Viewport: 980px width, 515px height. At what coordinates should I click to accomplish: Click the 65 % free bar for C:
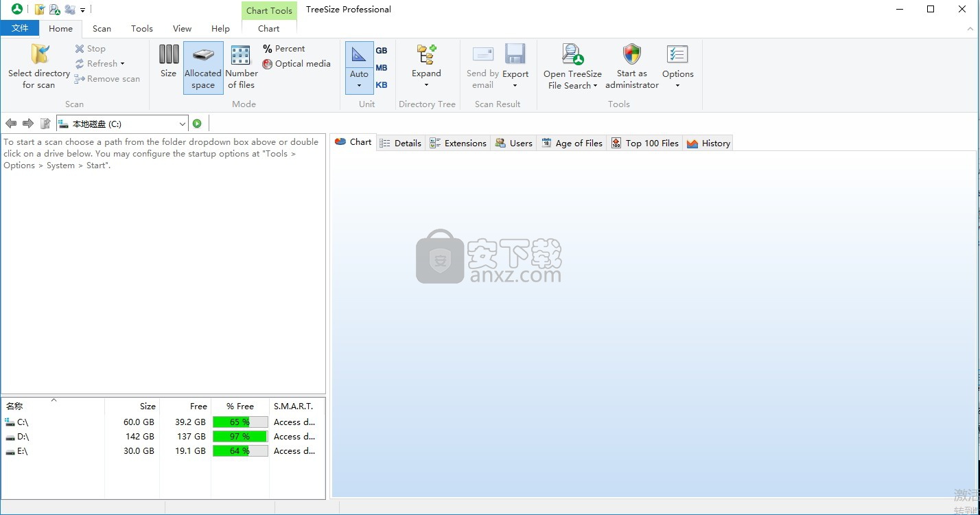pos(240,422)
